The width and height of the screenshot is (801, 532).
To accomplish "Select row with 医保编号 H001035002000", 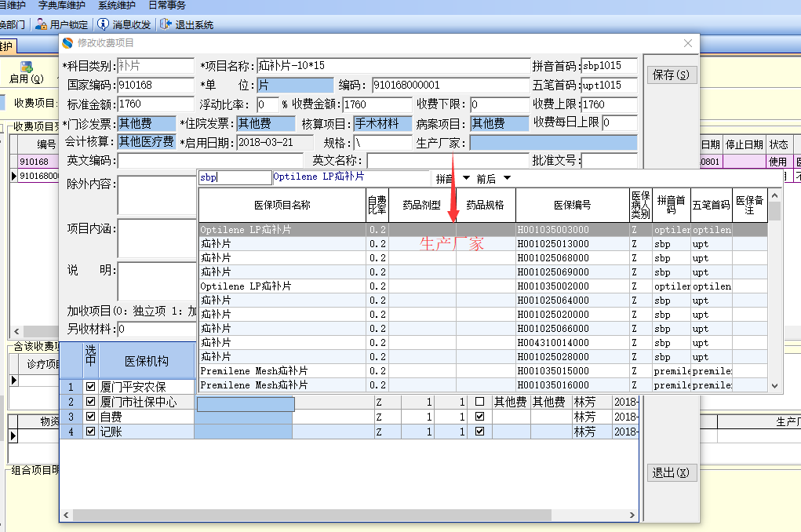I will [482, 286].
